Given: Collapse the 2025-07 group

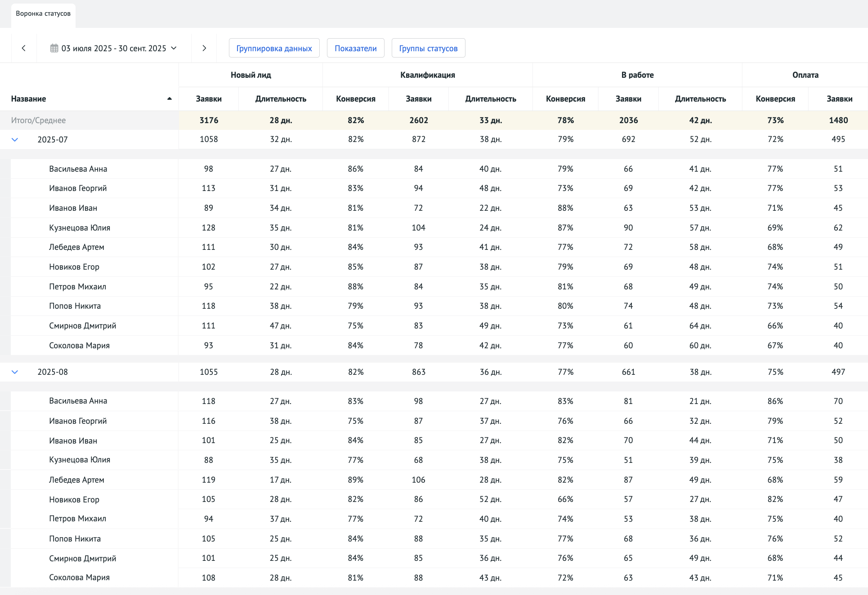Looking at the screenshot, I should pyautogui.click(x=15, y=140).
